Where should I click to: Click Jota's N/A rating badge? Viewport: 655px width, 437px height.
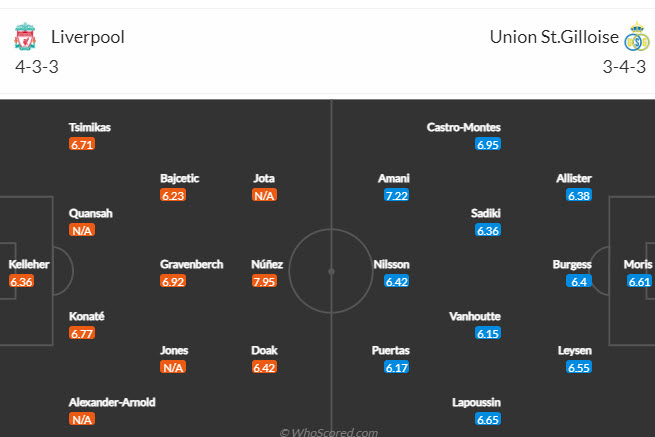point(265,195)
